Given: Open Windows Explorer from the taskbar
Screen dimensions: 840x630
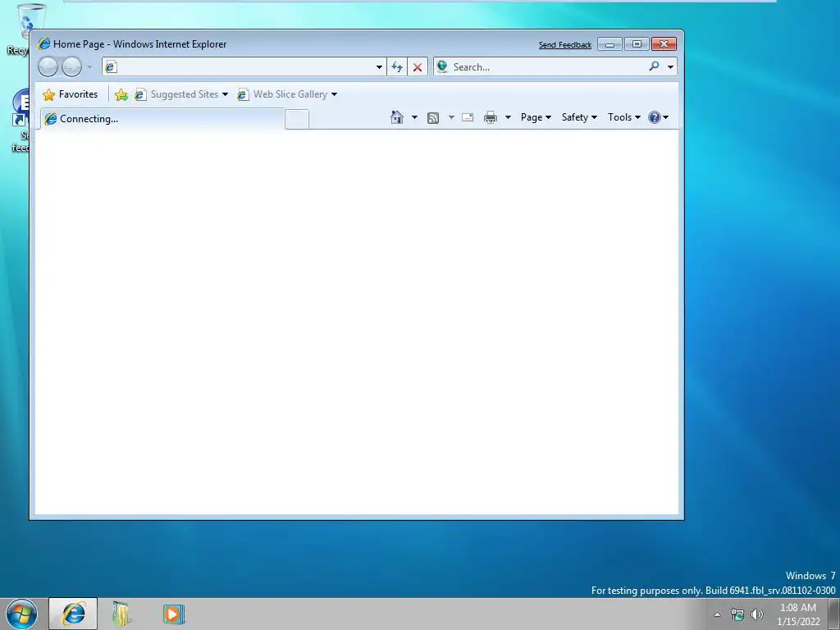Looking at the screenshot, I should 121,614.
